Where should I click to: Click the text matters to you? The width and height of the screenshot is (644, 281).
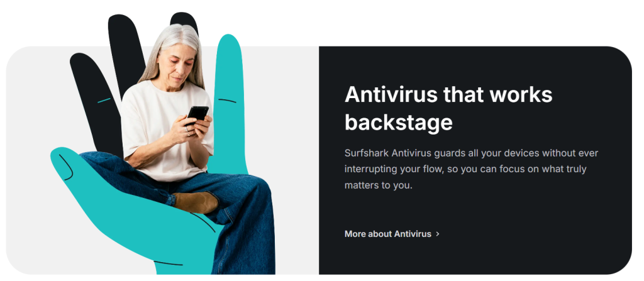(378, 185)
